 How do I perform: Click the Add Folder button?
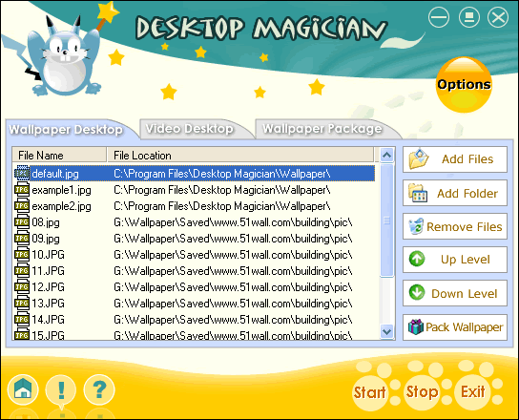coord(455,193)
